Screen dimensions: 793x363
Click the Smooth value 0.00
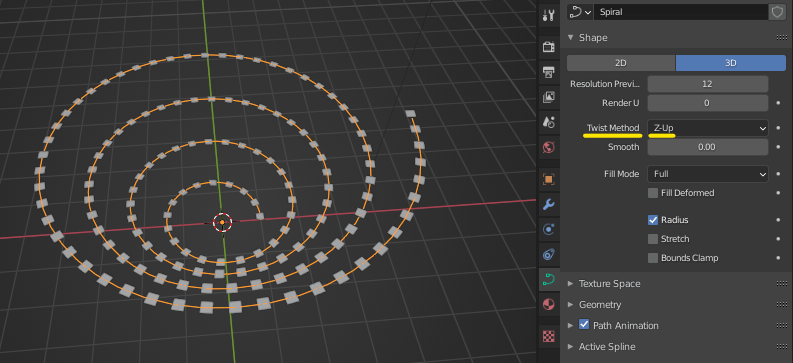pyautogui.click(x=708, y=147)
